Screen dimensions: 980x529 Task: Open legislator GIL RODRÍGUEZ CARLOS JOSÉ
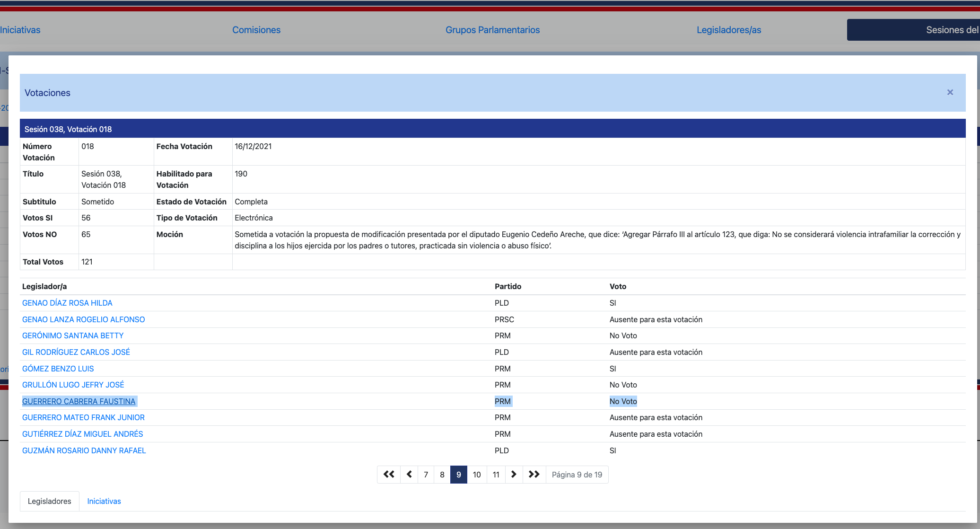coord(76,352)
